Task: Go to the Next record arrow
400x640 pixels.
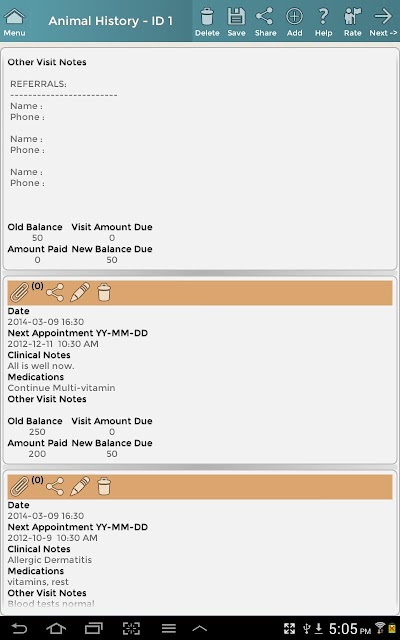Action: pos(383,22)
